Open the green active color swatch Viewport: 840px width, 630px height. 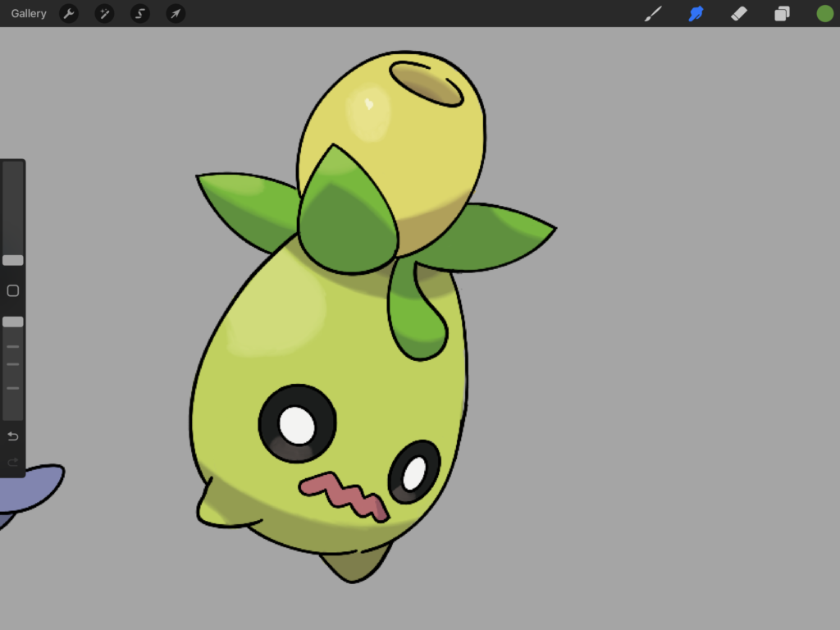click(825, 13)
